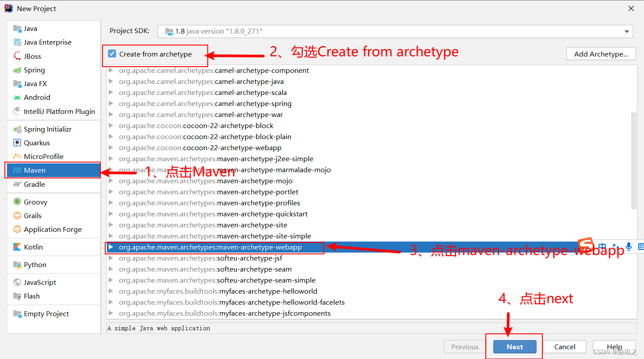Click the Flash icon

point(17,296)
